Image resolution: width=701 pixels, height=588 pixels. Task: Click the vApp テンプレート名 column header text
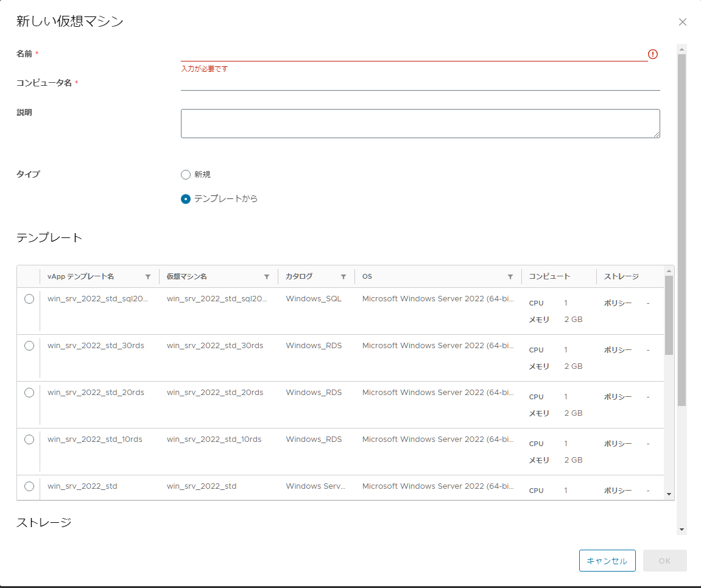80,276
